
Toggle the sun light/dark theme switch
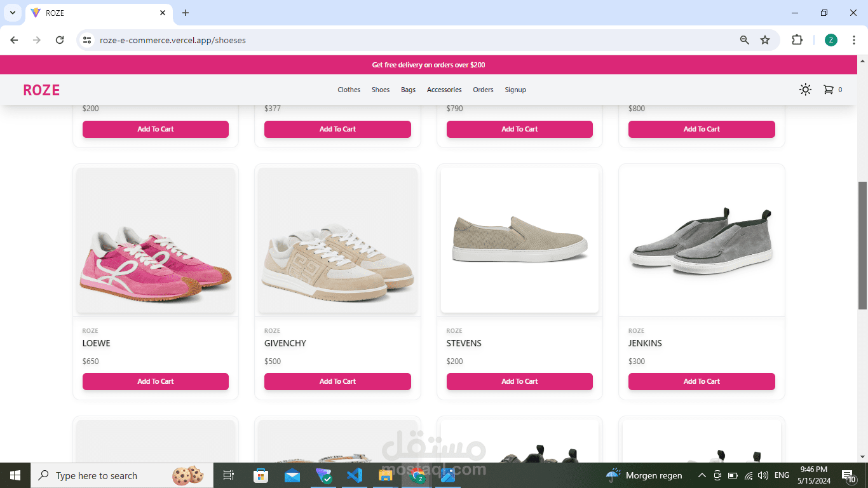coord(805,90)
